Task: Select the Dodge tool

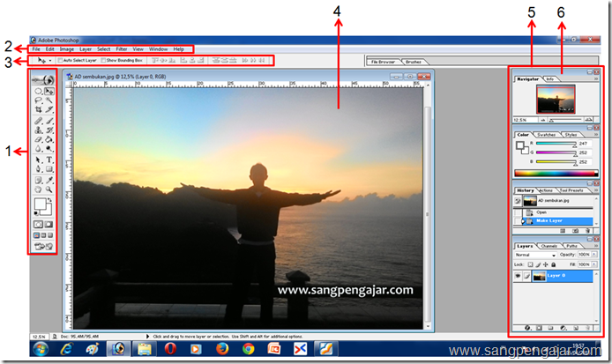Action: pos(49,149)
